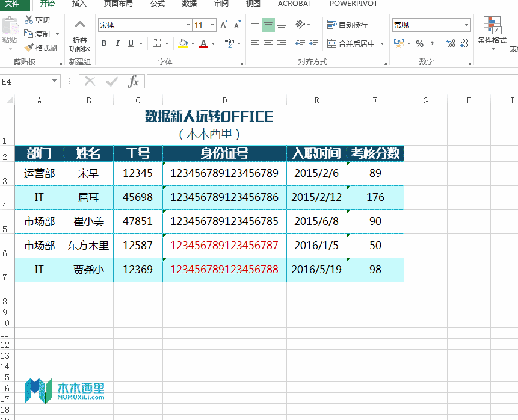
Task: Click the Paste (粘贴) clipboard icon
Action: click(x=10, y=26)
